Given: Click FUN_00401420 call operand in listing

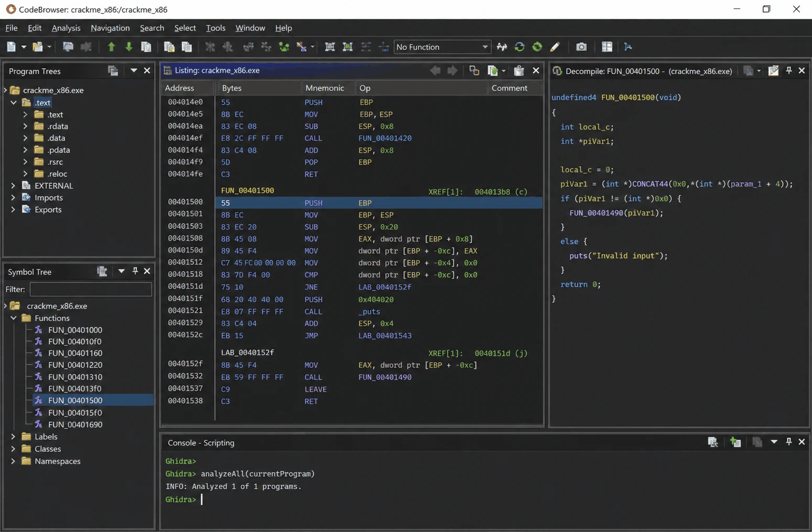Looking at the screenshot, I should pyautogui.click(x=385, y=138).
